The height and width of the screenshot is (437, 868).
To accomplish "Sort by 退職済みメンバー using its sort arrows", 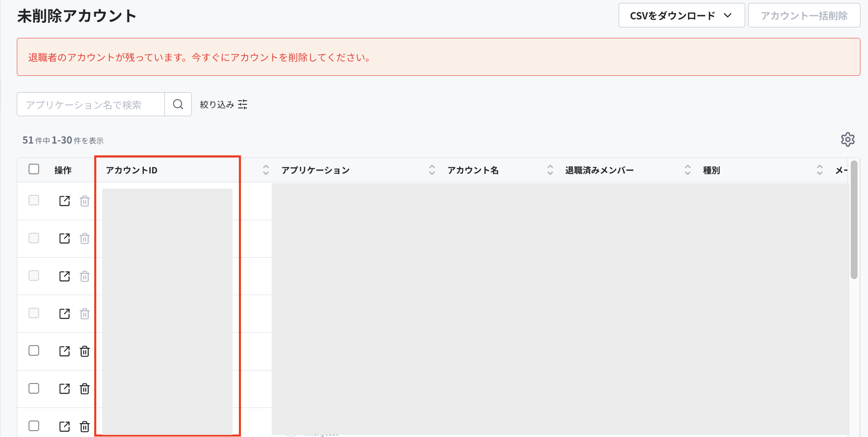I will (688, 170).
